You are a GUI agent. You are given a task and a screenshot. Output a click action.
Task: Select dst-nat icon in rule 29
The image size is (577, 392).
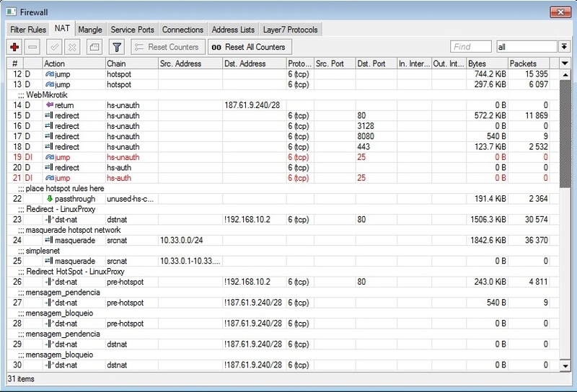49,344
